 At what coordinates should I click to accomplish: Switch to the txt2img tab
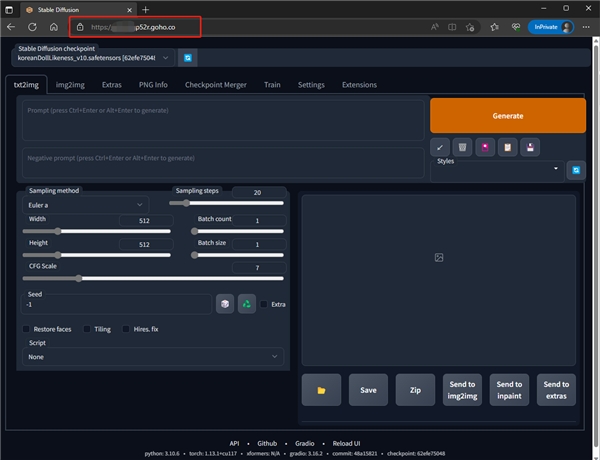coord(26,85)
